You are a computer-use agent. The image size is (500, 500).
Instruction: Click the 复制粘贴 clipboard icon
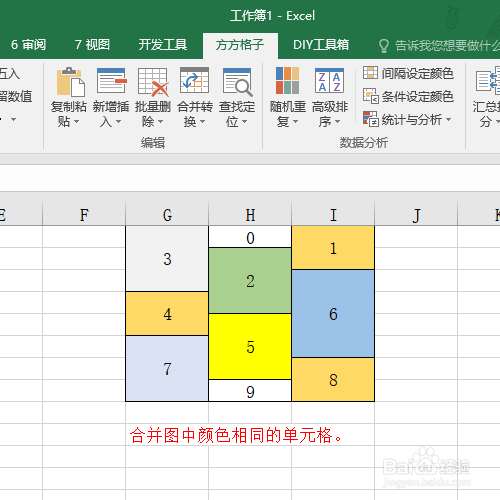pos(71,82)
